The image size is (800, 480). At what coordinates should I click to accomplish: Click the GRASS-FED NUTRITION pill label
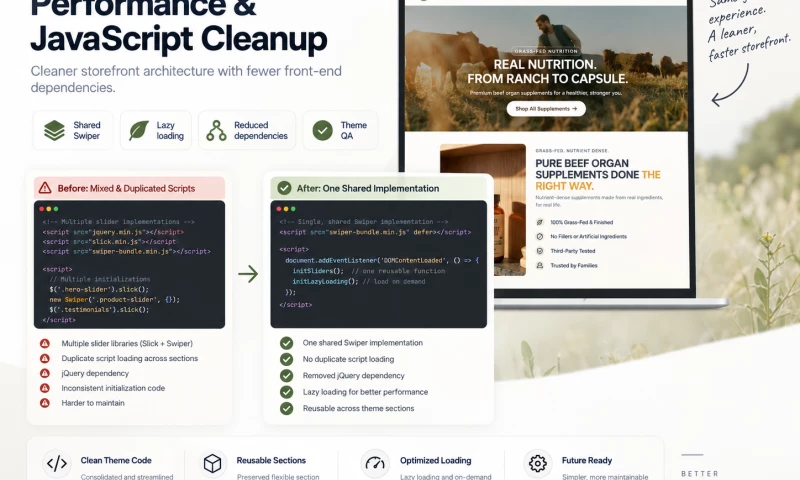pos(546,51)
